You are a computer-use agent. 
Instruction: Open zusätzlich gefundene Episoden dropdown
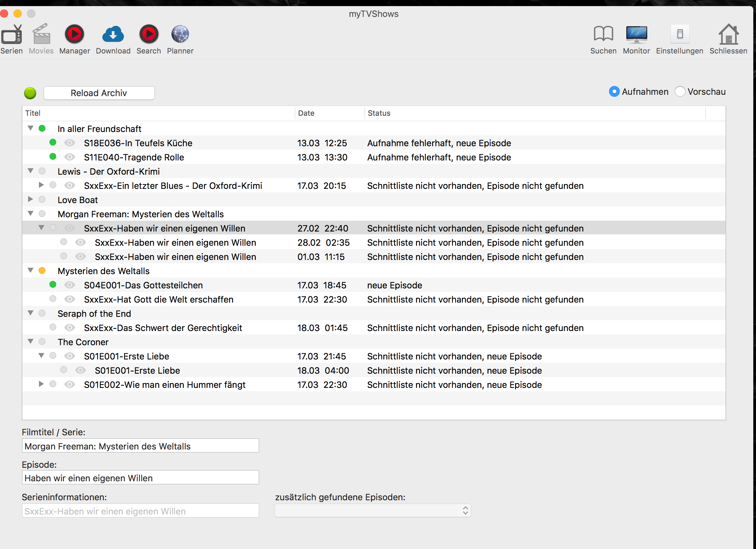point(373,510)
